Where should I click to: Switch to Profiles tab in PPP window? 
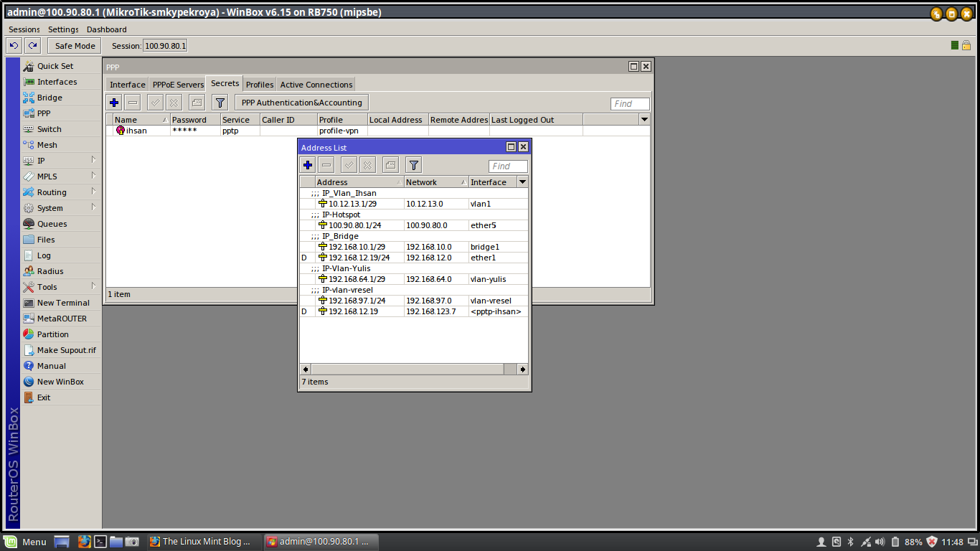coord(260,85)
